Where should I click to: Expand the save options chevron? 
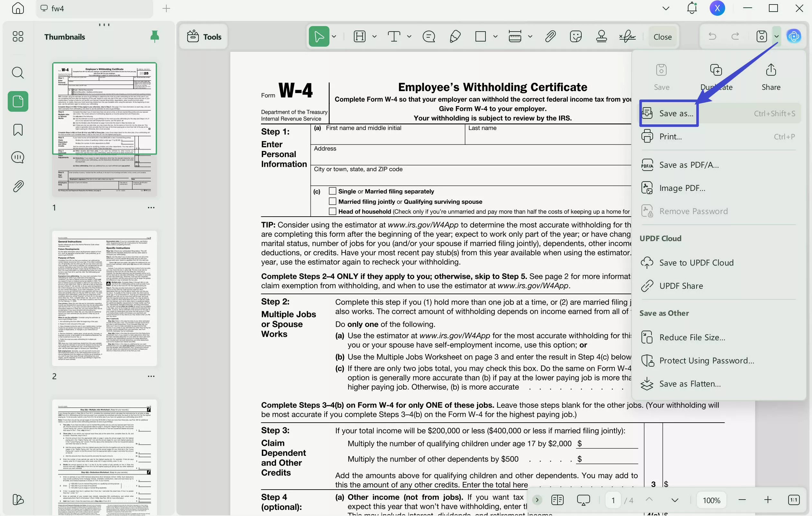tap(776, 36)
